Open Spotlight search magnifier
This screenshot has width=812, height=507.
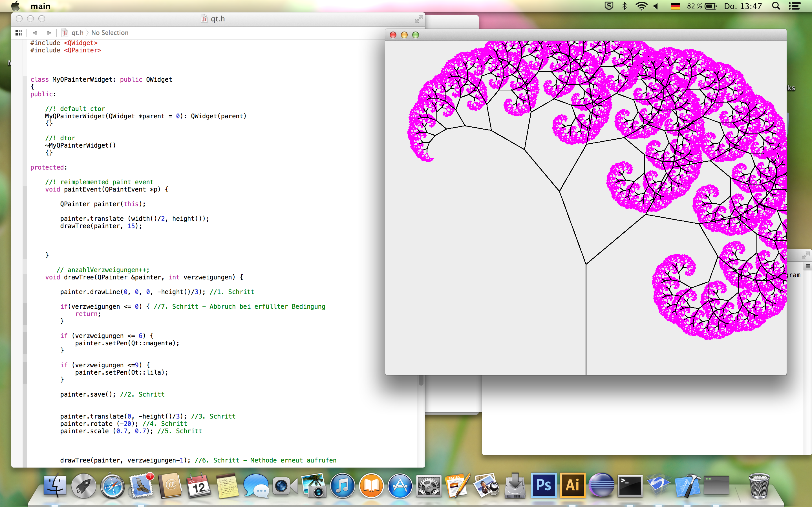click(x=776, y=6)
